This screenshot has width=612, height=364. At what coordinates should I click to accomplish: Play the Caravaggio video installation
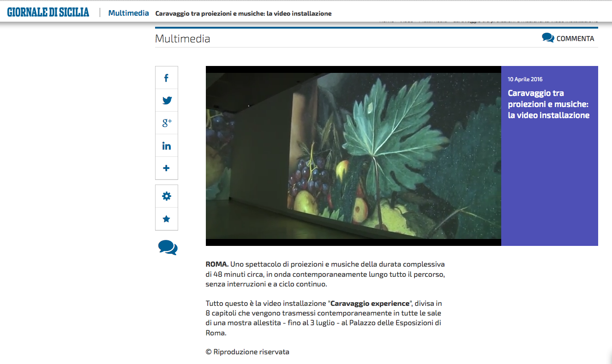(x=353, y=155)
